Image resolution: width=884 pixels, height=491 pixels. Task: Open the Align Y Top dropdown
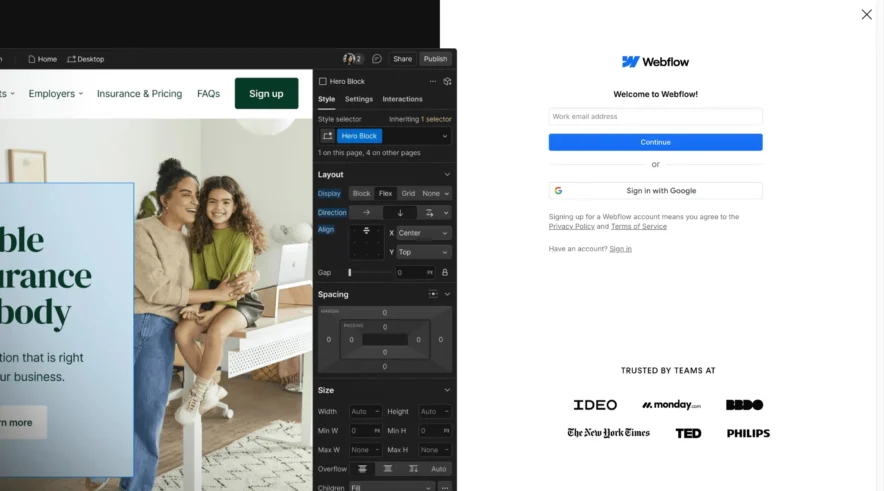423,252
